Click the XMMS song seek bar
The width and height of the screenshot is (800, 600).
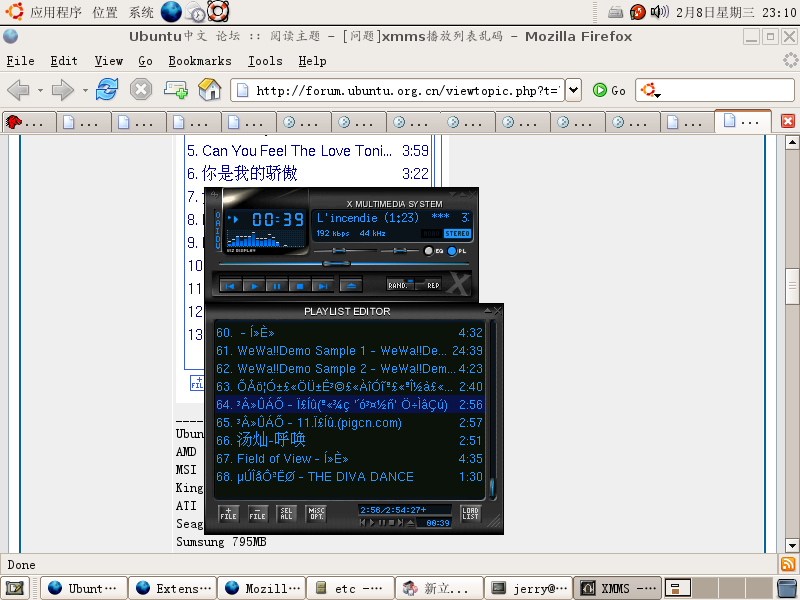344,264
